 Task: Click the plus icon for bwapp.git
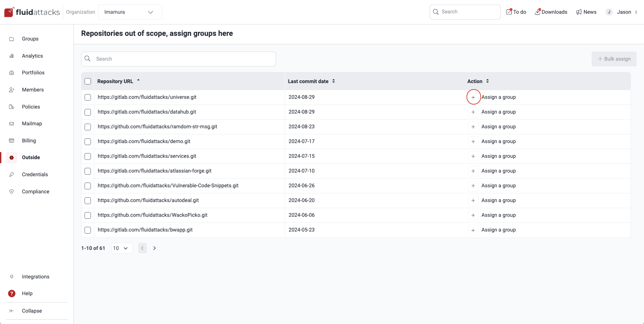(x=473, y=230)
